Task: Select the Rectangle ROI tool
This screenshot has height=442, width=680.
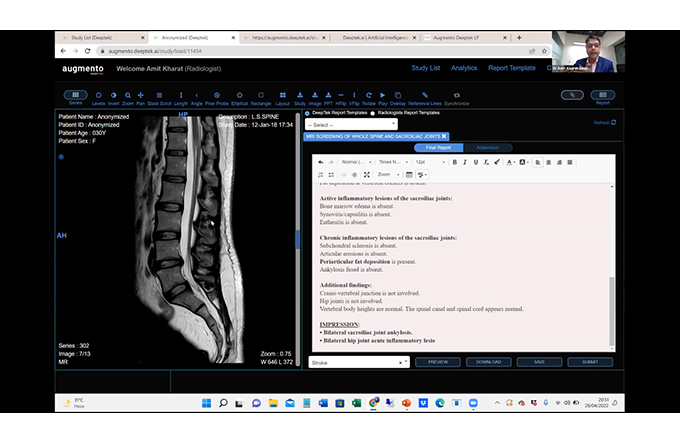Action: tap(261, 98)
